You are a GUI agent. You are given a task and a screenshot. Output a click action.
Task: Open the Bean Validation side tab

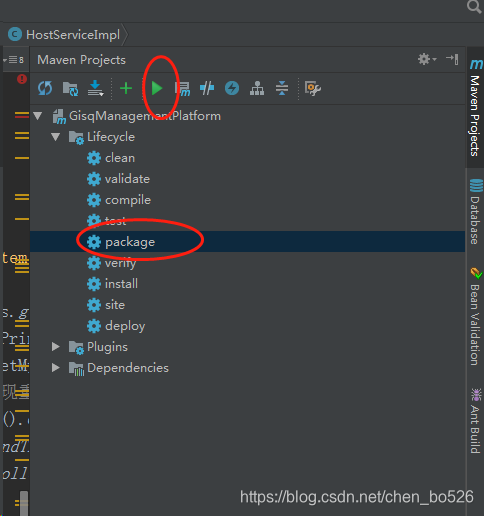click(475, 317)
